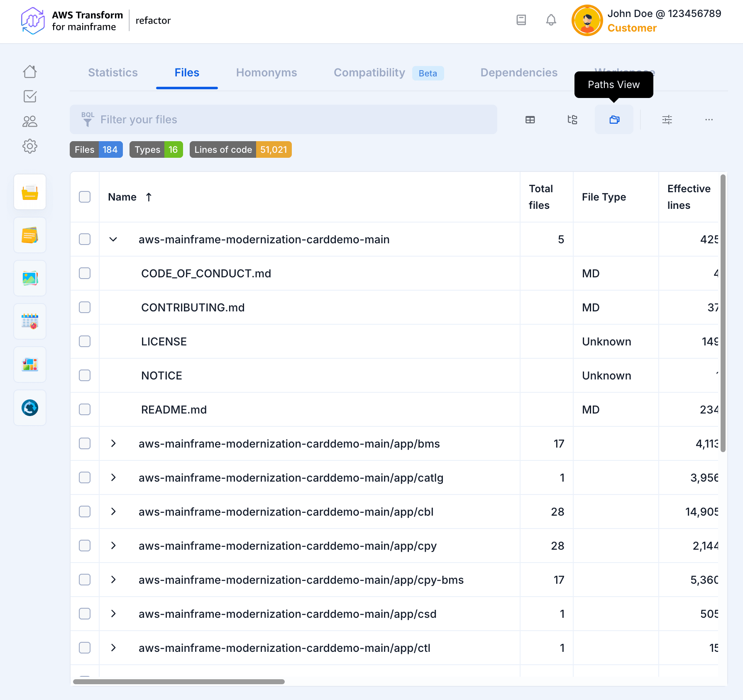
Task: Select the tree hierarchy view icon
Action: pyautogui.click(x=572, y=120)
